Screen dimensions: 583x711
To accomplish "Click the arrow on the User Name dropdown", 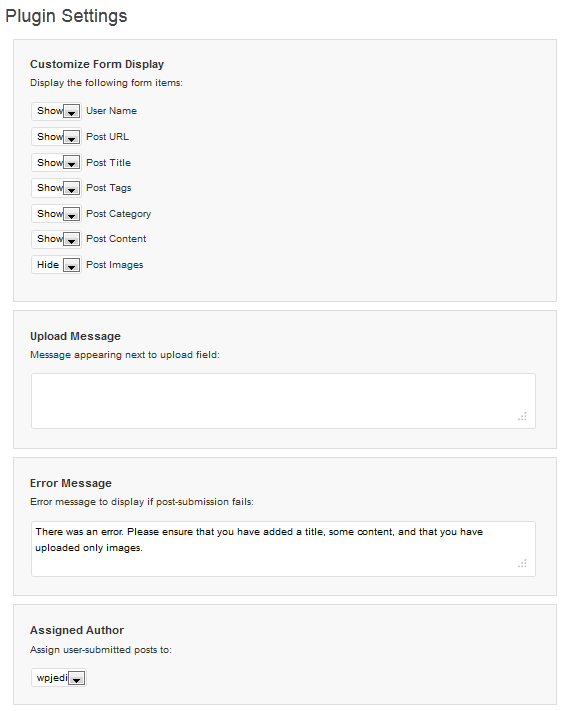I will pyautogui.click(x=71, y=112).
